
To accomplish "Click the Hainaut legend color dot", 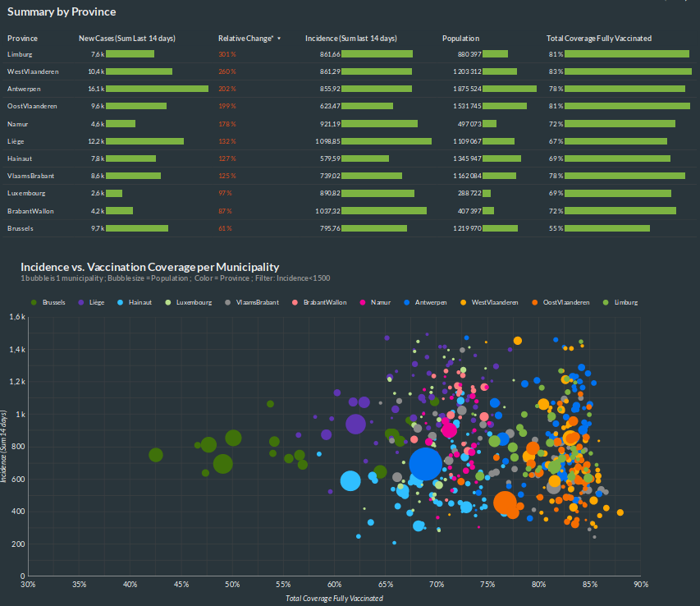I will tap(121, 302).
